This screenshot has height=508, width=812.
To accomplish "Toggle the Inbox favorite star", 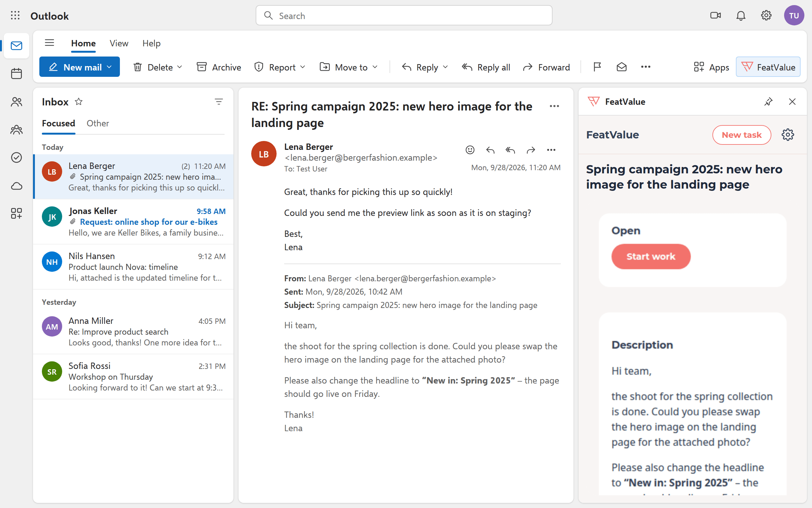I will coord(79,102).
